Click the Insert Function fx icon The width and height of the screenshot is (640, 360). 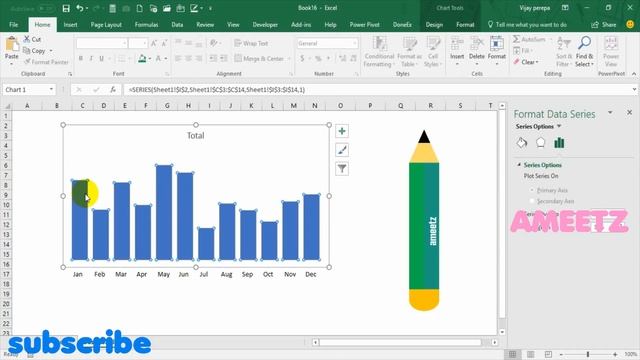click(113, 90)
